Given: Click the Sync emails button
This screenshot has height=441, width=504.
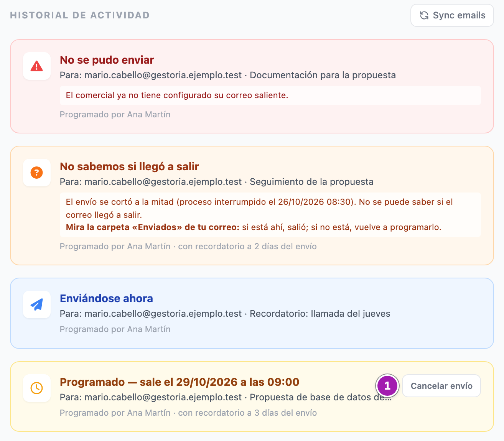Looking at the screenshot, I should point(452,15).
